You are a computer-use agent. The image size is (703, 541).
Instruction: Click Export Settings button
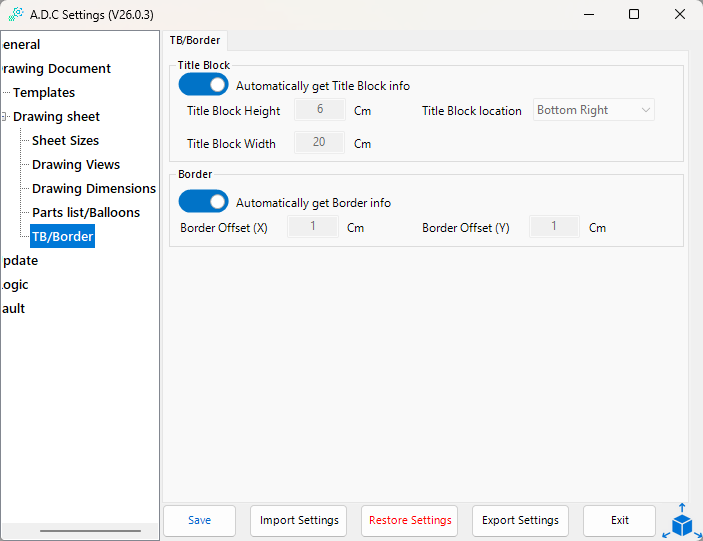click(x=520, y=521)
